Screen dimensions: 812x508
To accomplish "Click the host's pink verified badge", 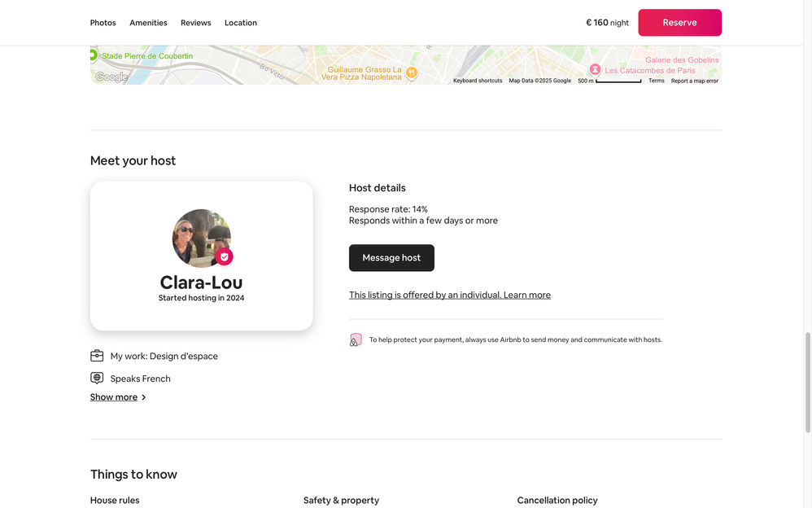I will 225,256.
